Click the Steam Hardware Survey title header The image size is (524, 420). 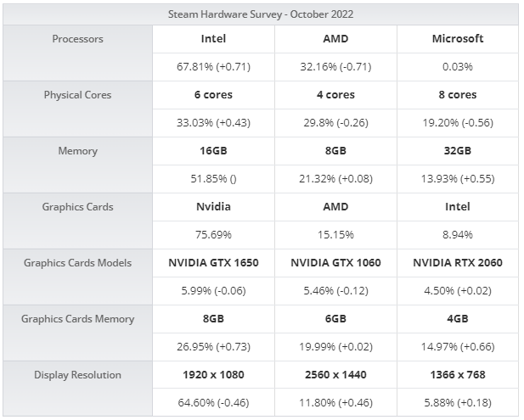coord(262,14)
